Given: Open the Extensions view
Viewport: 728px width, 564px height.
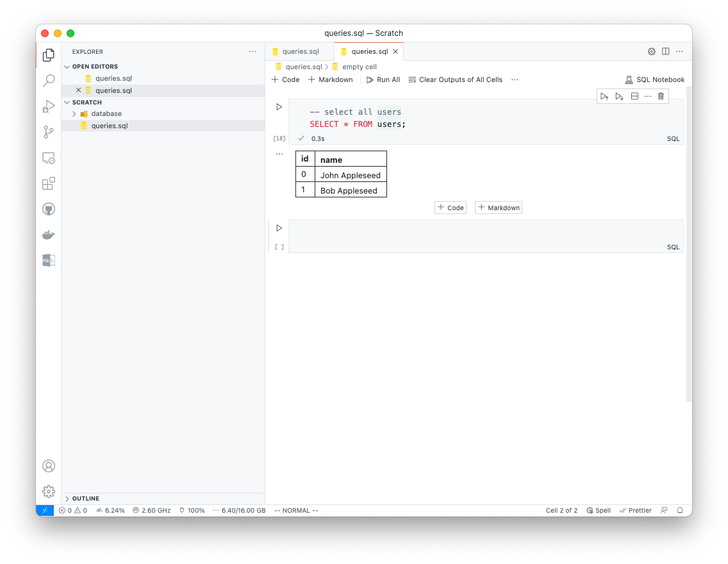Looking at the screenshot, I should click(x=49, y=184).
